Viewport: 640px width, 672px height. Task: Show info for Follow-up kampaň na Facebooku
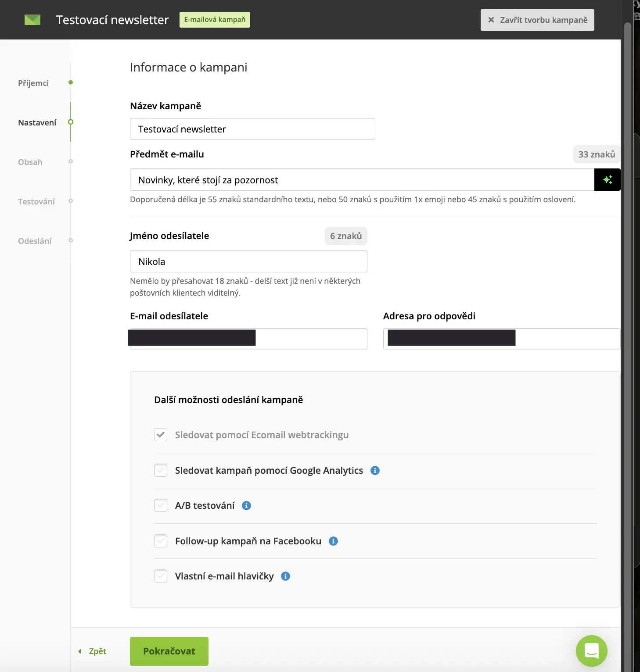[334, 541]
